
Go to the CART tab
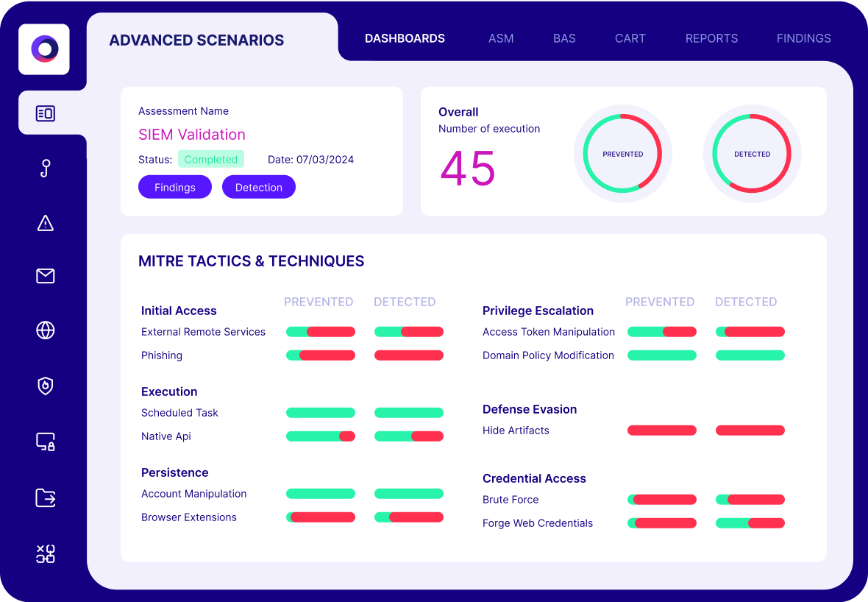click(630, 38)
